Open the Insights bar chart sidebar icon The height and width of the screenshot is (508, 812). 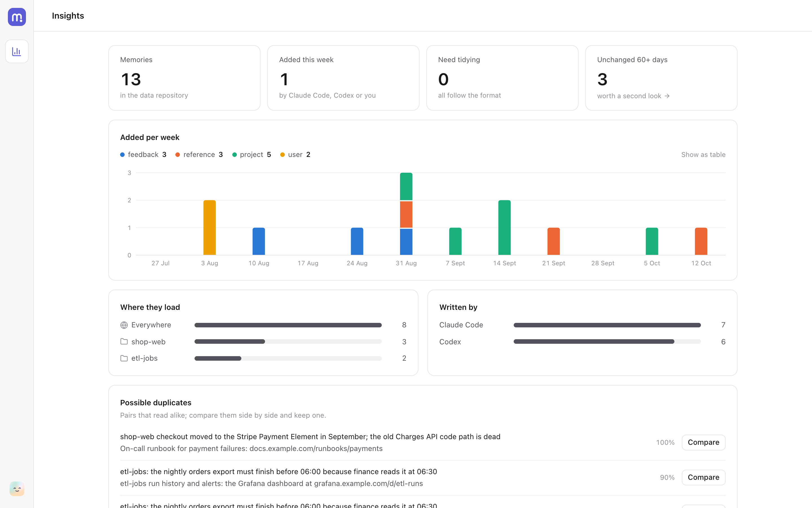[17, 51]
